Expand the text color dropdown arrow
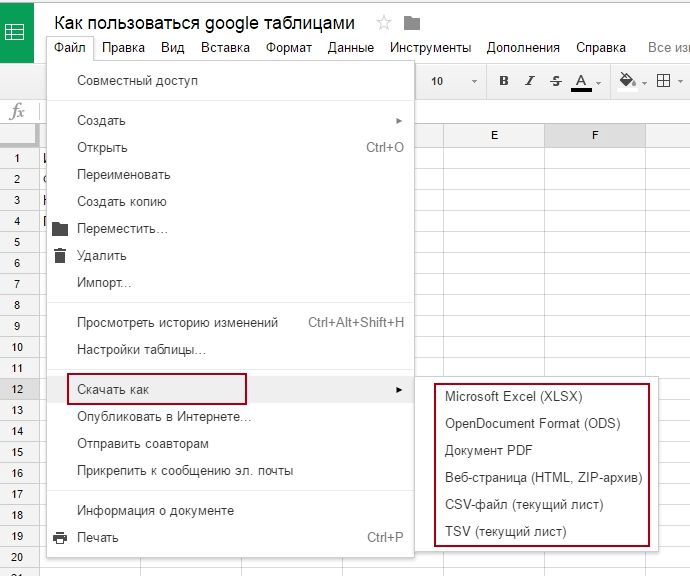 598,83
